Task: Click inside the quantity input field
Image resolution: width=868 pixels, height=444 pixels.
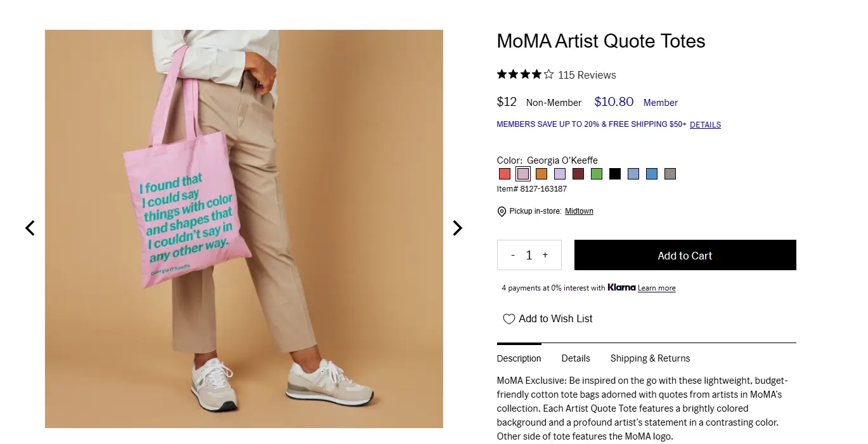Action: pyautogui.click(x=529, y=255)
